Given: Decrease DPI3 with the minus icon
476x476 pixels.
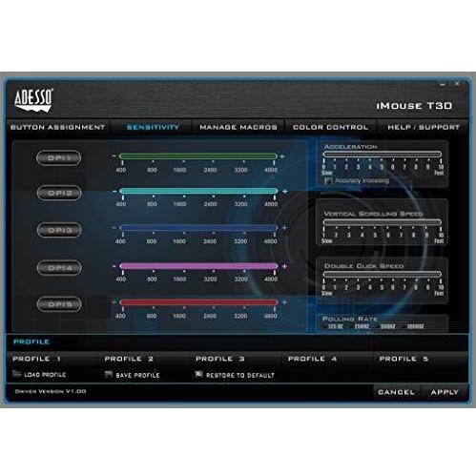Looking at the screenshot, I should click(114, 228).
